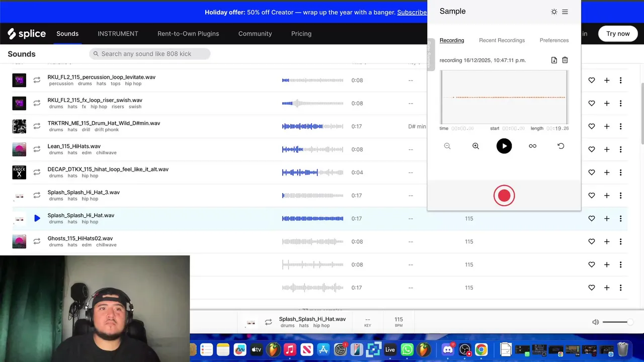Viewport: 644px width, 362px height.
Task: Like Splash_Splash_Hi_Hat.wav
Action: pyautogui.click(x=592, y=218)
